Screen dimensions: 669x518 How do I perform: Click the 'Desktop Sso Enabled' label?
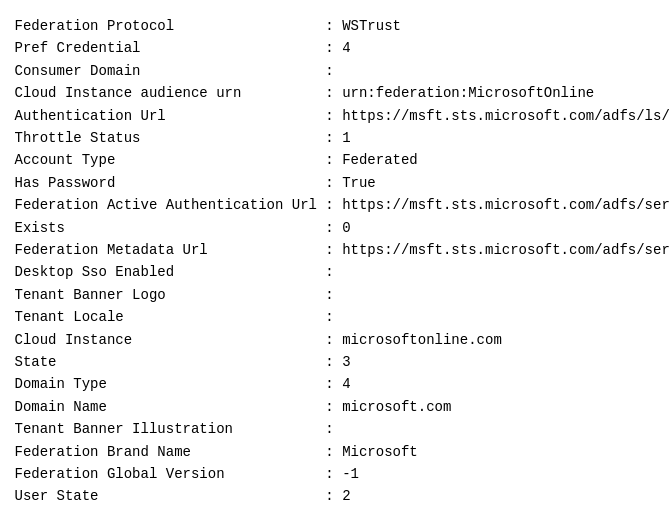click(94, 272)
